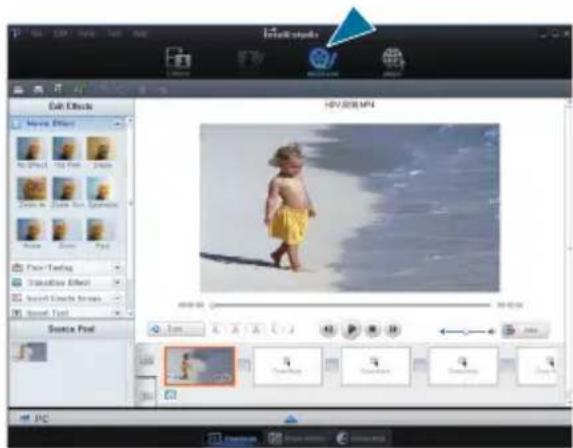Open the Help menu

140,34
